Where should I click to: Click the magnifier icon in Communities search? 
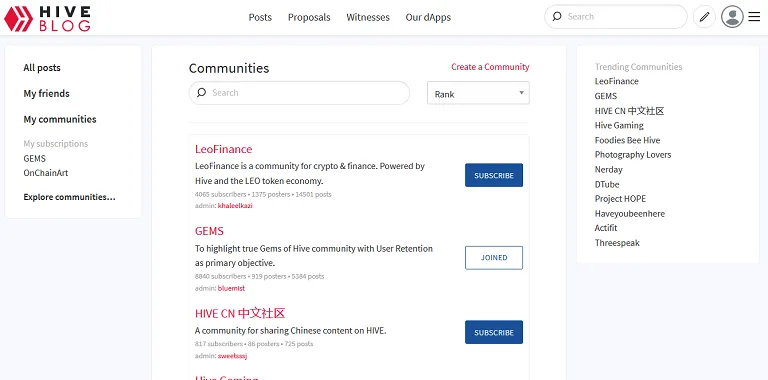pyautogui.click(x=201, y=93)
